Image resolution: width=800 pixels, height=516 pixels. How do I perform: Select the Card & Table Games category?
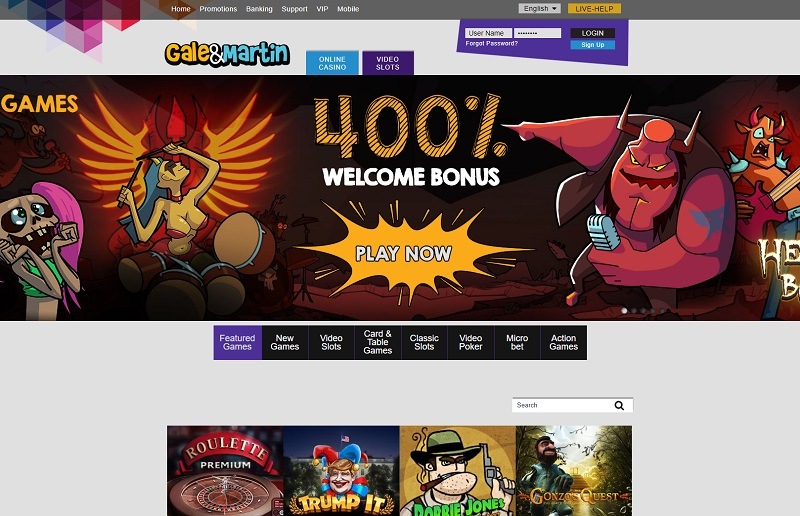coord(378,342)
